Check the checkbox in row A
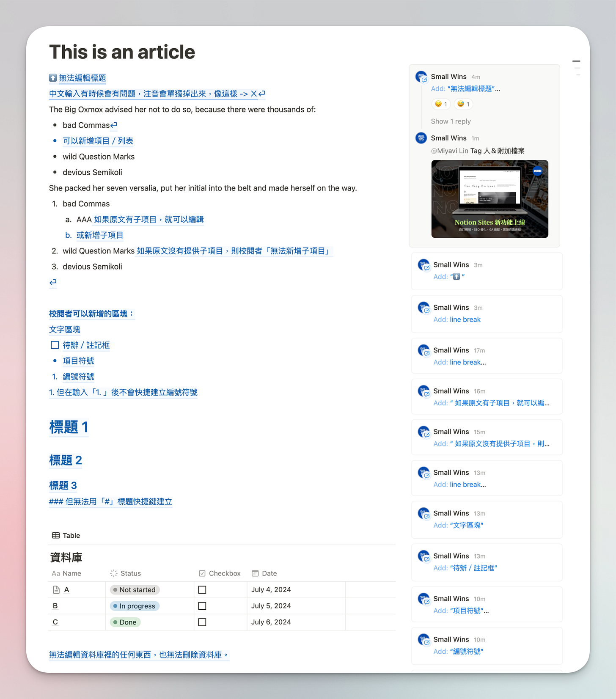 202,590
